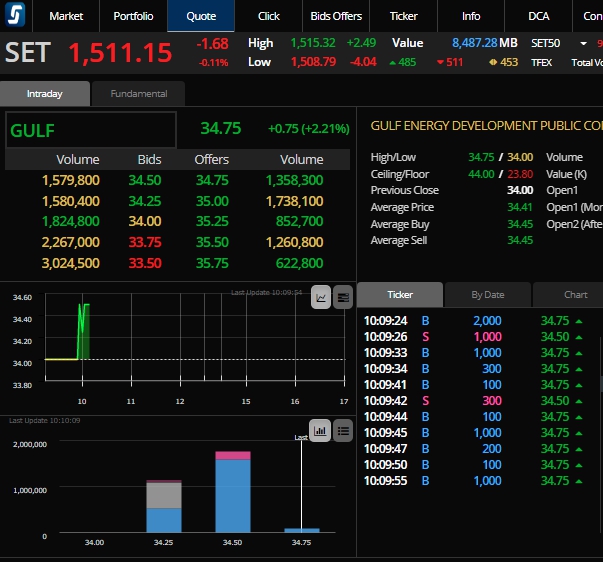
Task: Open the Info menu tab
Action: pos(471,16)
